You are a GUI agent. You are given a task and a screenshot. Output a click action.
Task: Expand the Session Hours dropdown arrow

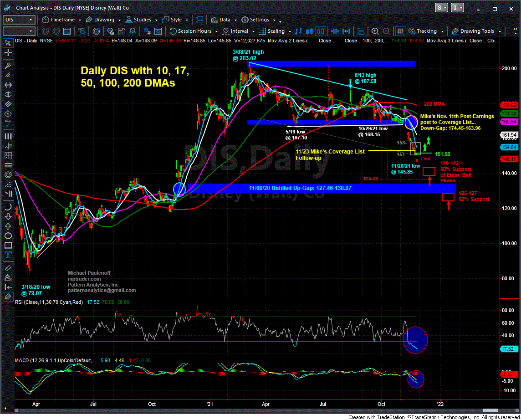coord(217,31)
